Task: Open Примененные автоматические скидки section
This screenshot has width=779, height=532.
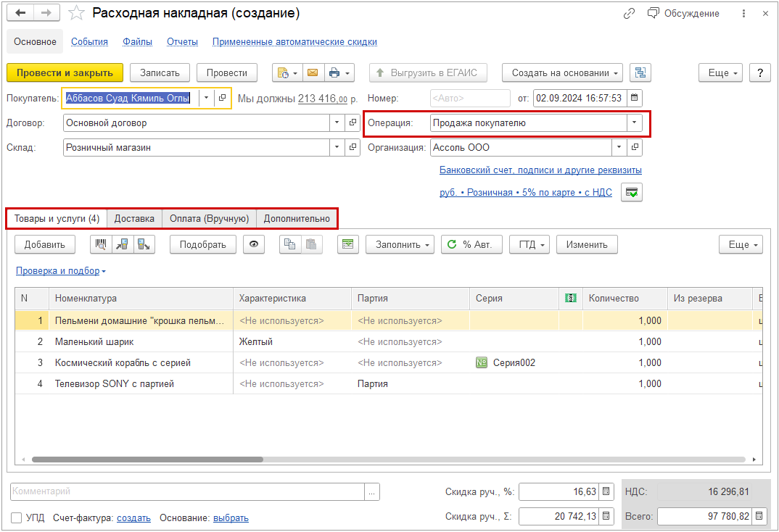Action: coord(294,42)
